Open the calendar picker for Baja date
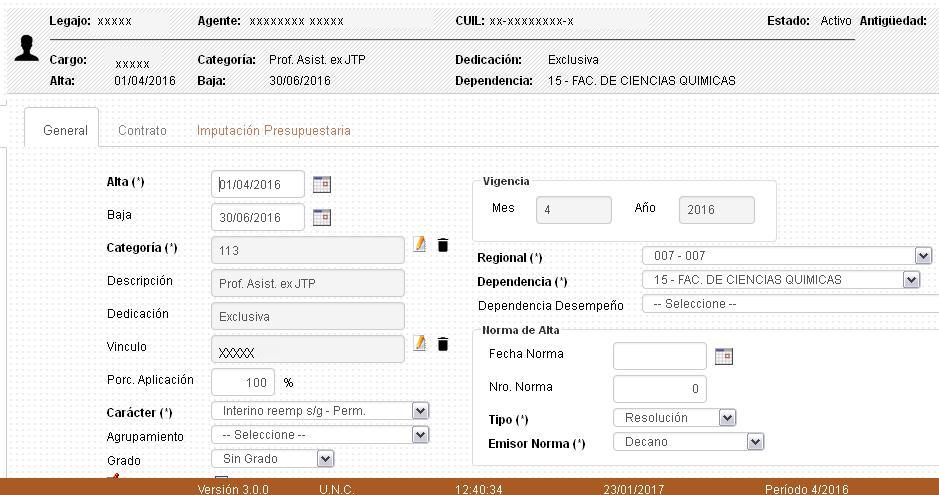Image resolution: width=939 pixels, height=495 pixels. (321, 217)
